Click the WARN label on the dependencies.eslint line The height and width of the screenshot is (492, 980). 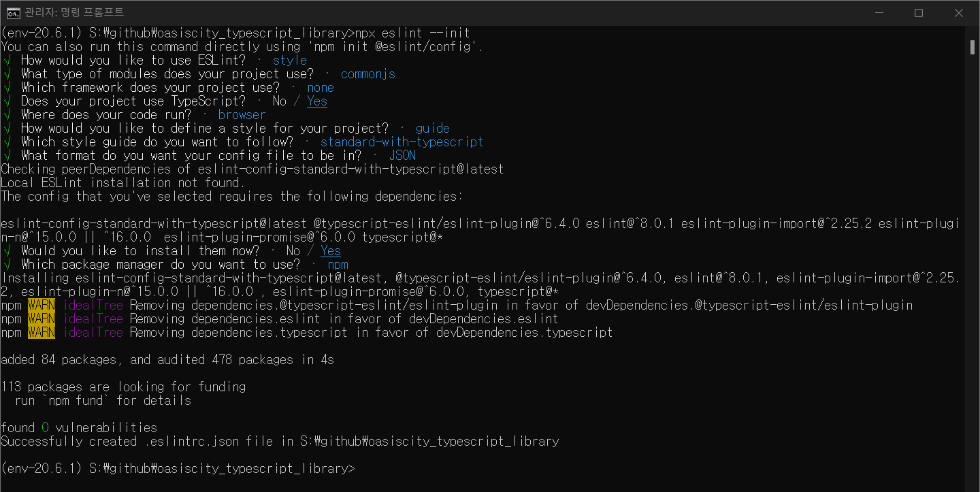click(x=42, y=318)
